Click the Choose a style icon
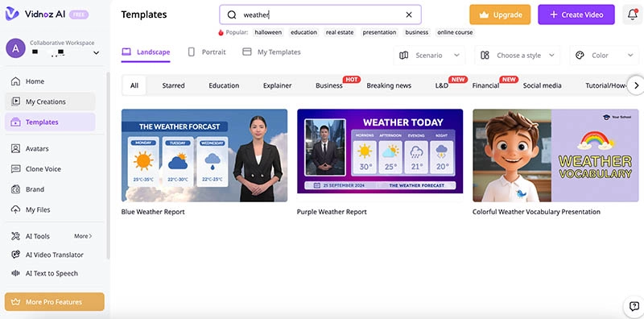644x319 pixels. point(485,56)
